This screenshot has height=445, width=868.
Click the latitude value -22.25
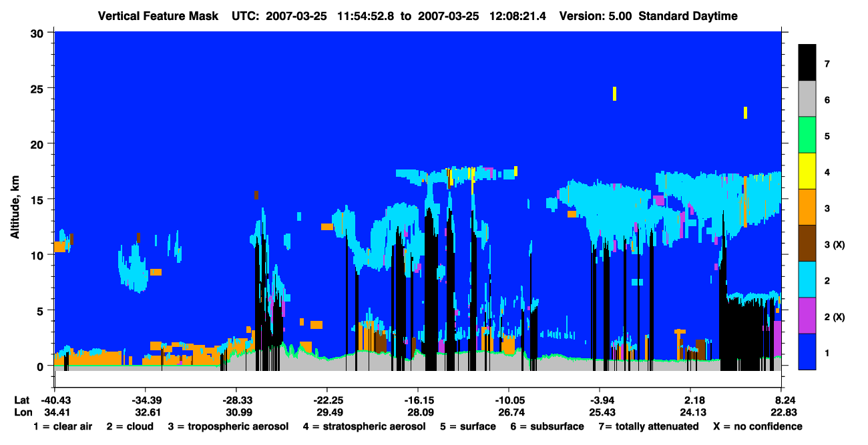(x=327, y=400)
